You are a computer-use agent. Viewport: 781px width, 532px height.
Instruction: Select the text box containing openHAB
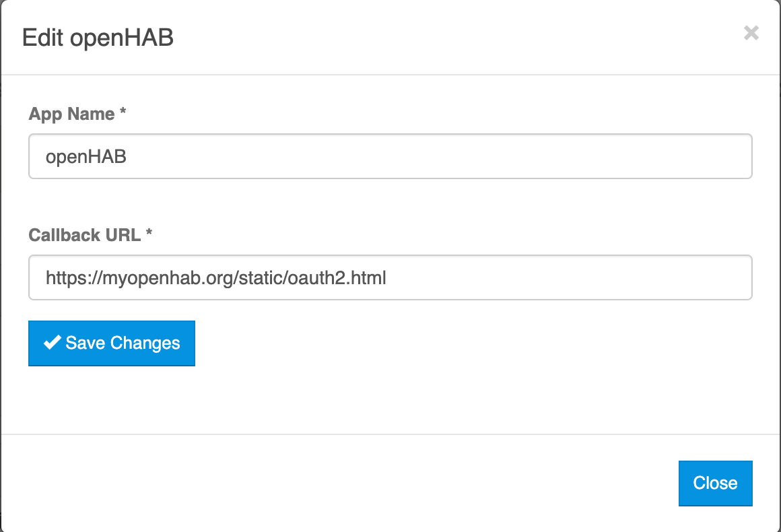[x=390, y=156]
